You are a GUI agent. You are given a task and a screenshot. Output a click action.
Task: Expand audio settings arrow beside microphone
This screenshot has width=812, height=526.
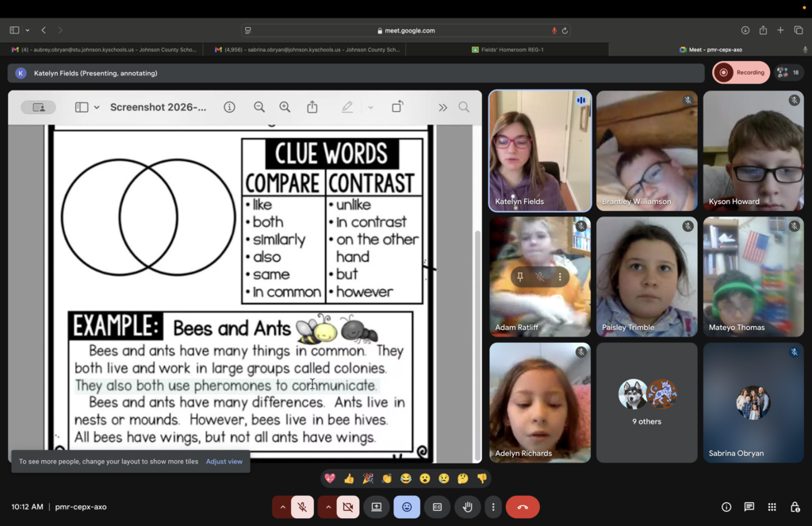(x=282, y=507)
